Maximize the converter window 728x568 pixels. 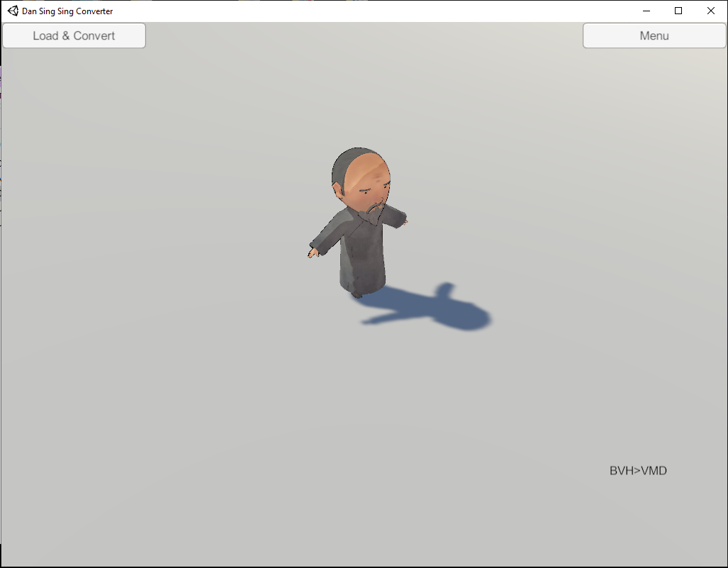(x=678, y=11)
